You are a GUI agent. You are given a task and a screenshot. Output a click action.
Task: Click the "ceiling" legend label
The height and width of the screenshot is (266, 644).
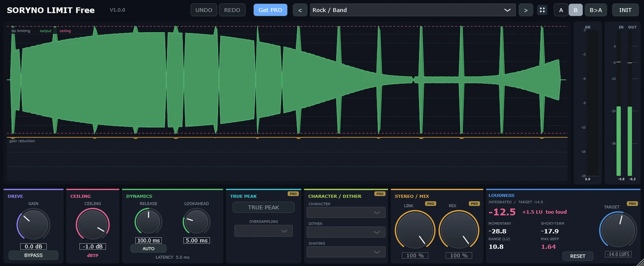click(65, 31)
